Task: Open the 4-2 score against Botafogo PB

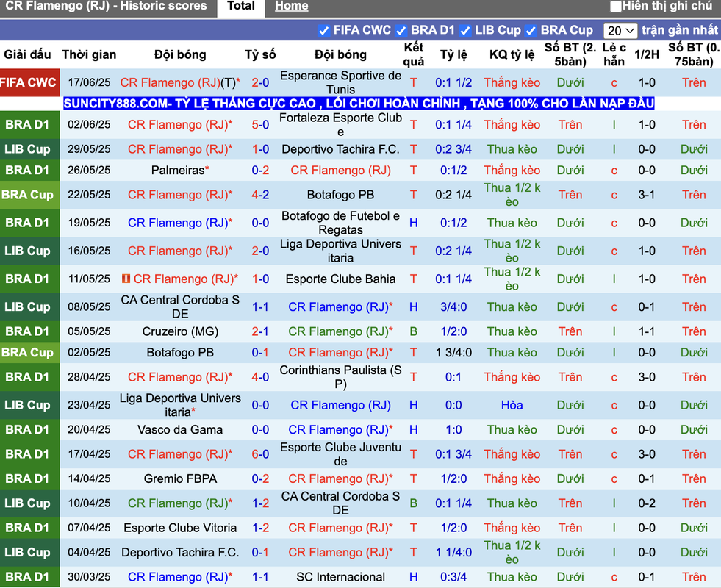Action: click(x=260, y=195)
